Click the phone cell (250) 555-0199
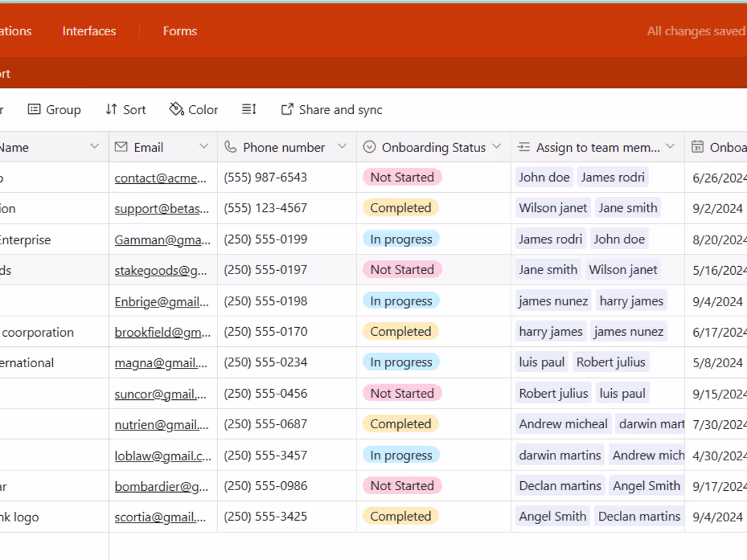This screenshot has width=747, height=560. pyautogui.click(x=266, y=239)
